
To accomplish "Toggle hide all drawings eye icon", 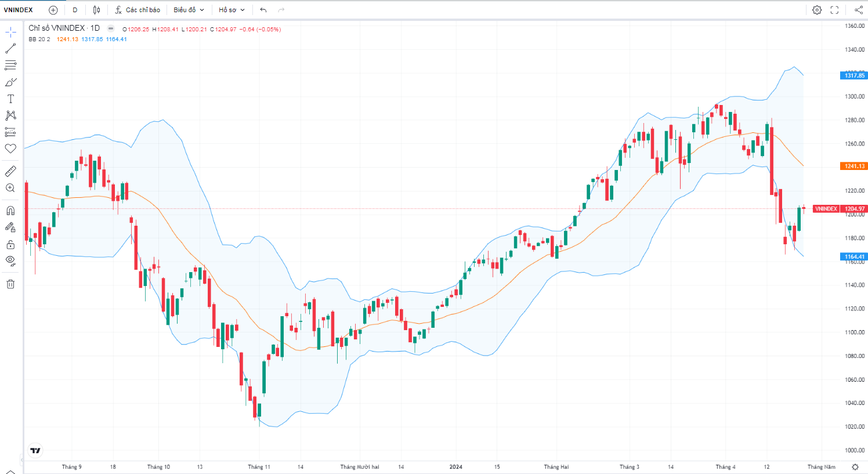I will pos(10,260).
